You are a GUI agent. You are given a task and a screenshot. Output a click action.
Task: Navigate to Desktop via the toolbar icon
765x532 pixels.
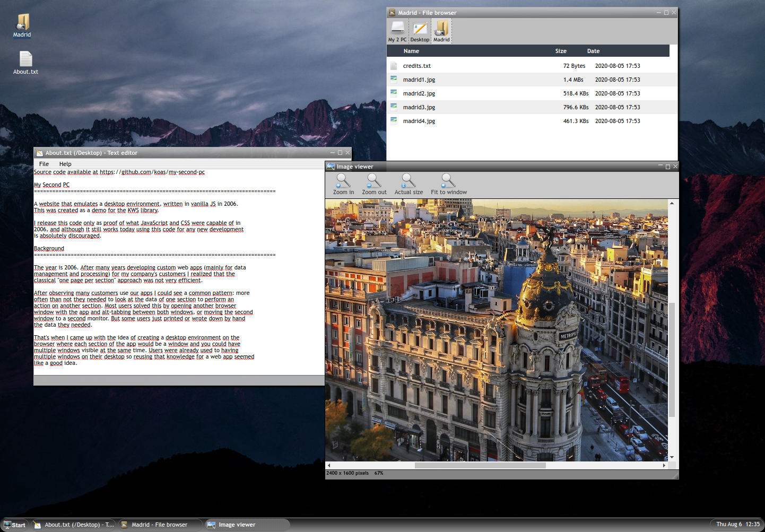pyautogui.click(x=419, y=30)
